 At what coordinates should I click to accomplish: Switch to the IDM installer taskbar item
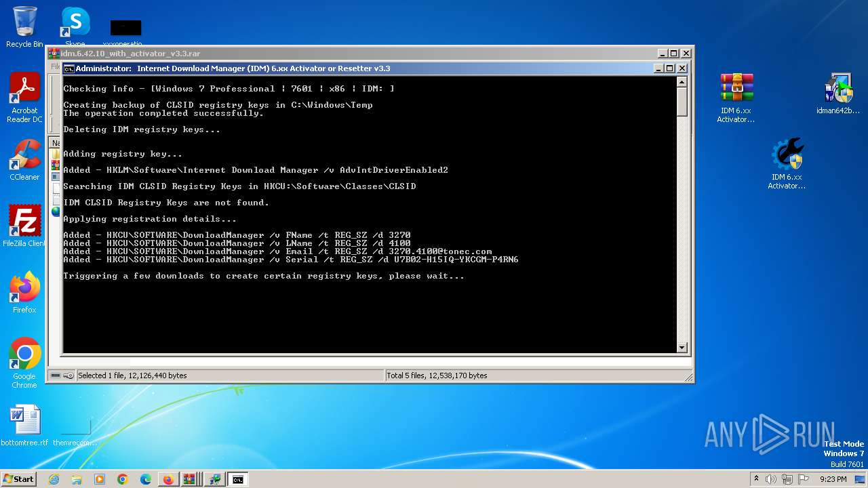[214, 479]
